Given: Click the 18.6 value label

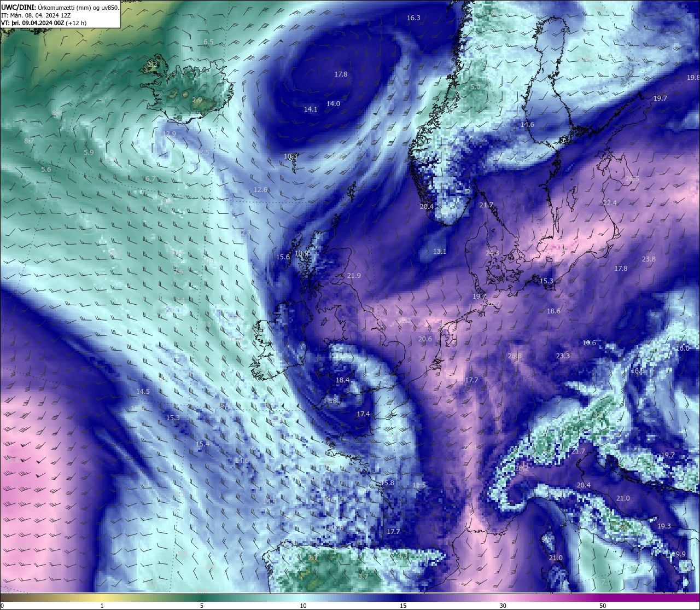Looking at the screenshot, I should click(x=553, y=311).
